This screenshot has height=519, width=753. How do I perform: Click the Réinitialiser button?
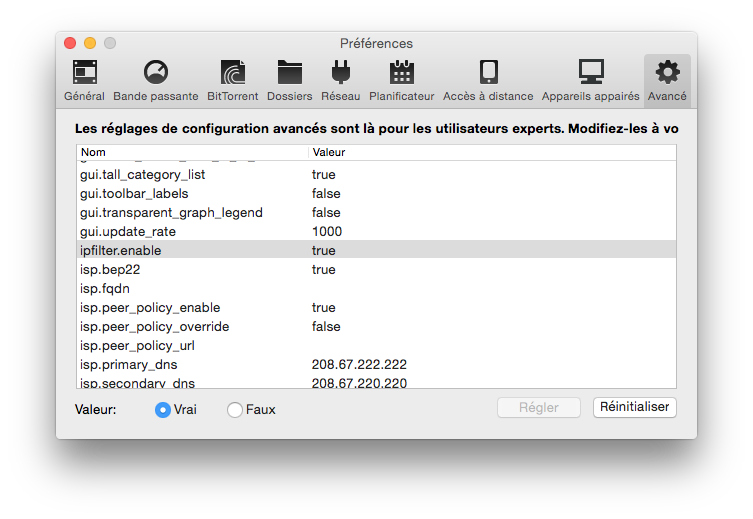pos(634,407)
